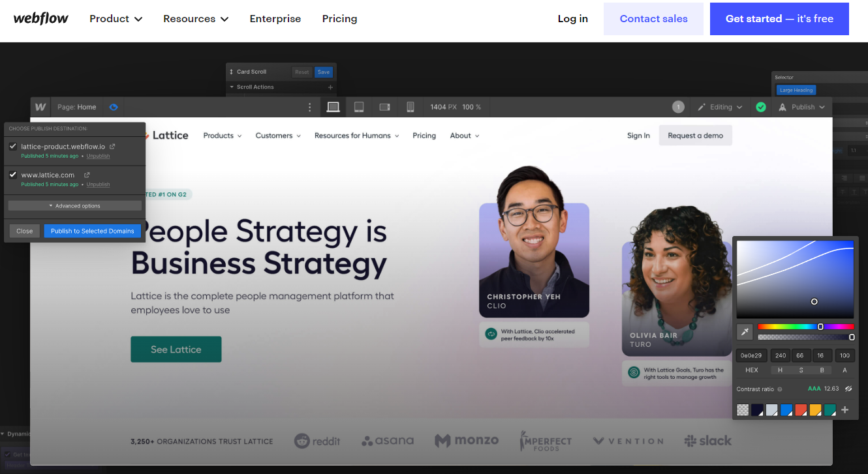
Task: Open the Enterprise nav link
Action: (x=275, y=19)
